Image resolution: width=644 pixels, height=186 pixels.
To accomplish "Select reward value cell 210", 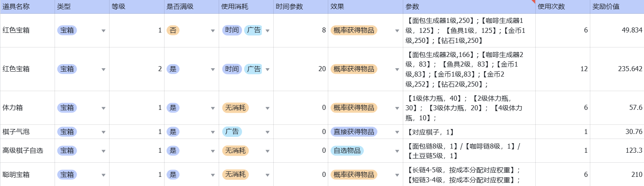I will pos(617,175).
